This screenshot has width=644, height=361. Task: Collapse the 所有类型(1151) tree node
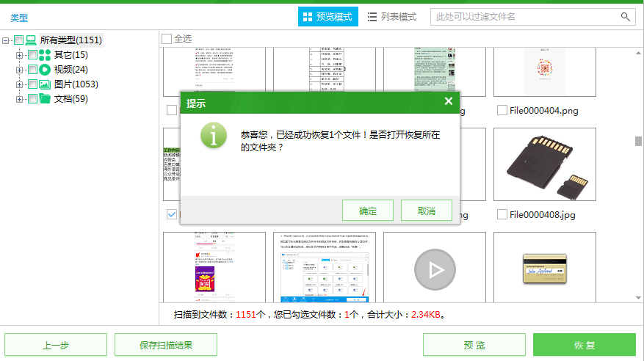pyautogui.click(x=7, y=40)
